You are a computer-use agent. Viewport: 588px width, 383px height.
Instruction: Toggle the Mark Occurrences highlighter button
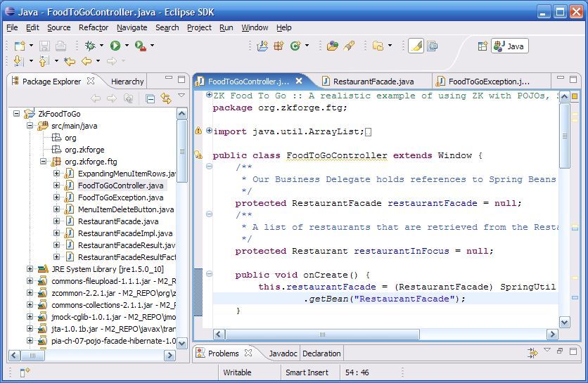click(x=416, y=46)
